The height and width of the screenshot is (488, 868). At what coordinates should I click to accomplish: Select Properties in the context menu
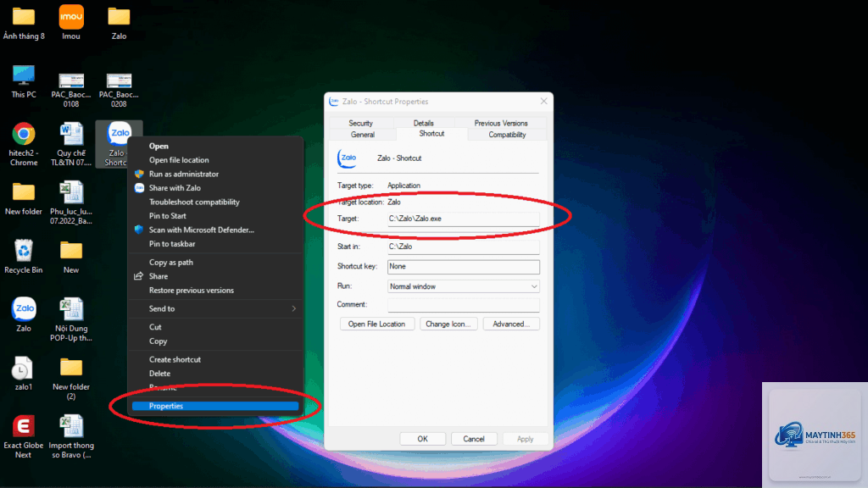(x=216, y=406)
